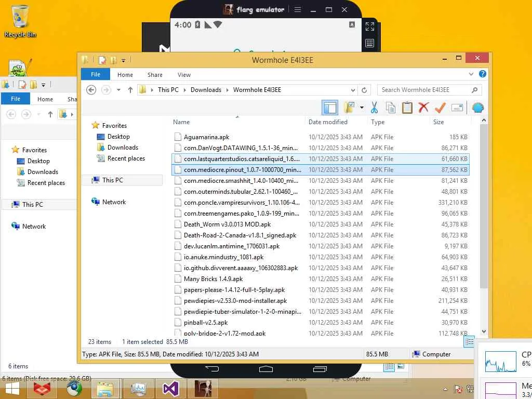Click 'This PC' in the address breadcrumb
Image resolution: width=532 pixels, height=399 pixels.
pos(168,90)
